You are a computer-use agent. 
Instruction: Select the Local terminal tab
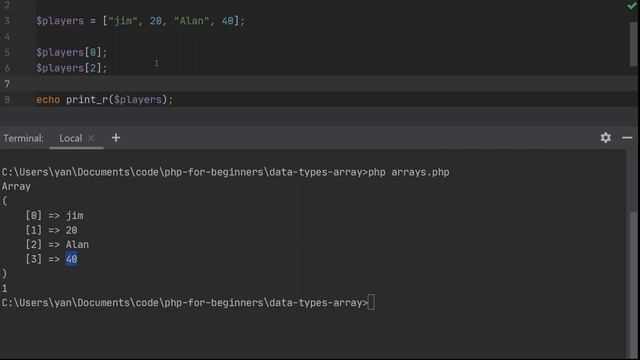pos(71,138)
